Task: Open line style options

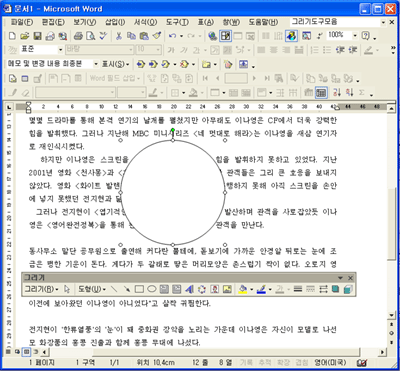Action: point(298,289)
